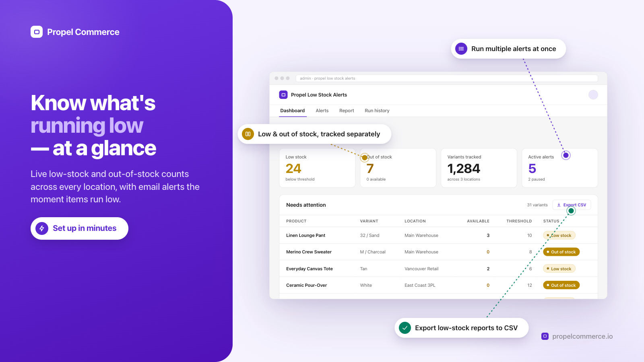Click Main Warehouse for Linen Lounge Pant
This screenshot has height=362, width=644.
[421, 235]
